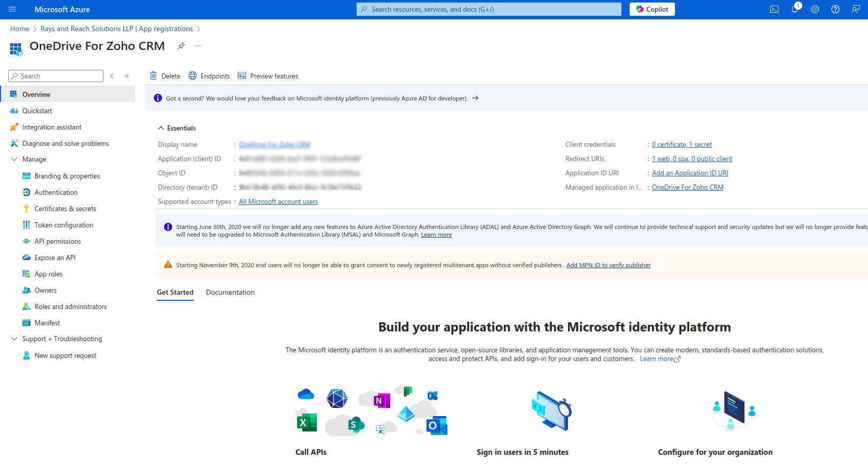Click Add an Application ID URI
Viewport: 868px width, 464px height.
coord(690,173)
